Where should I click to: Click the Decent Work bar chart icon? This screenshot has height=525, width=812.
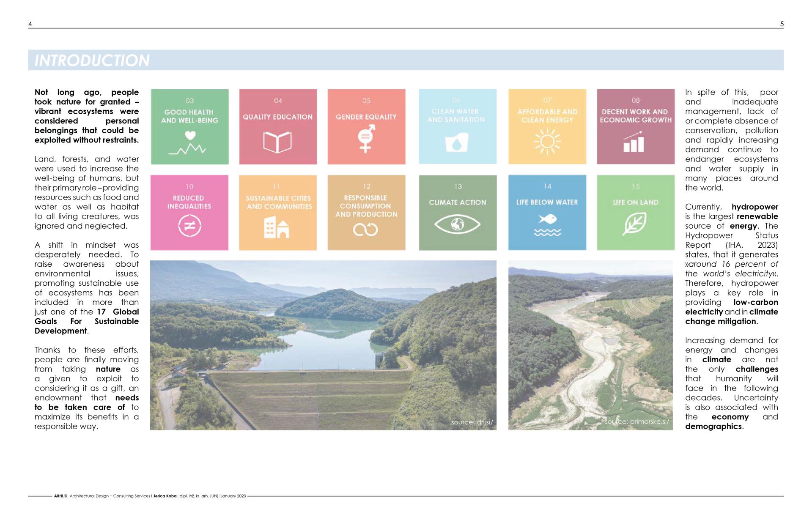(x=634, y=142)
